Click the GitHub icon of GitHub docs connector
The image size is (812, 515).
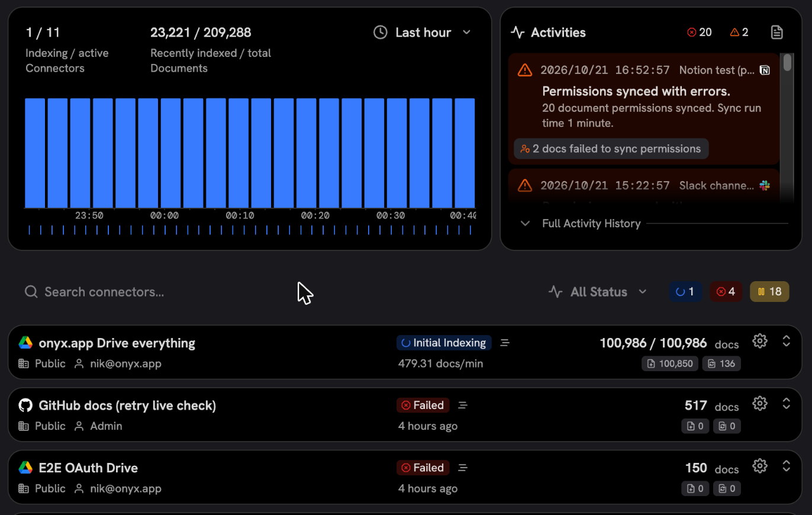[x=25, y=405]
